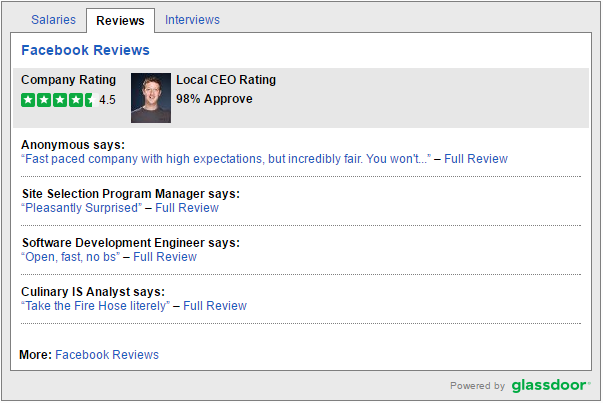This screenshot has width=603, height=403.
Task: Click the green star company rating
Action: [x=60, y=100]
